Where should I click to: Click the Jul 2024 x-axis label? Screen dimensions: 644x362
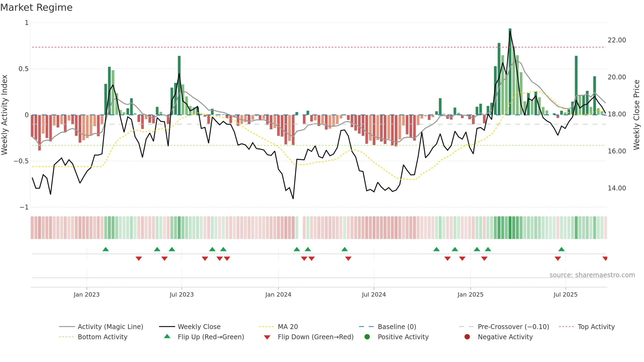(x=374, y=294)
